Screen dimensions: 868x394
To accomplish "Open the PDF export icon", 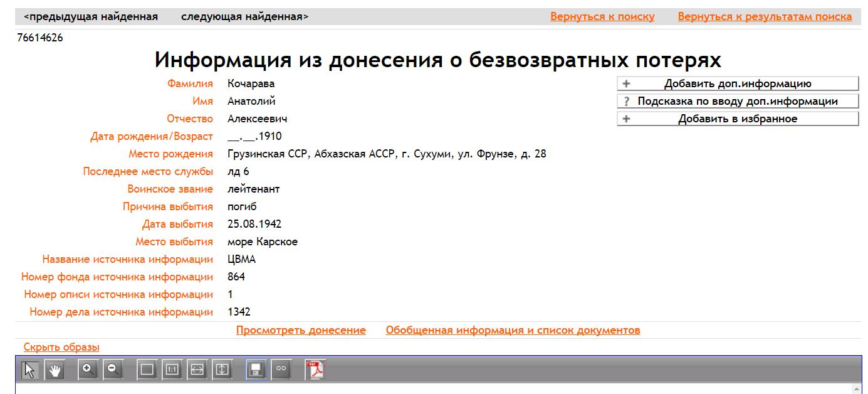I will [315, 370].
